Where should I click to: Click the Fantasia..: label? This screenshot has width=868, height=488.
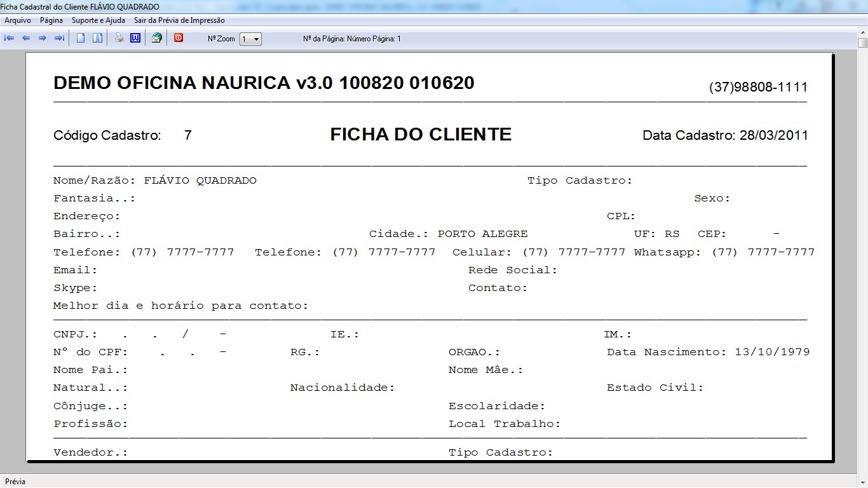point(95,198)
